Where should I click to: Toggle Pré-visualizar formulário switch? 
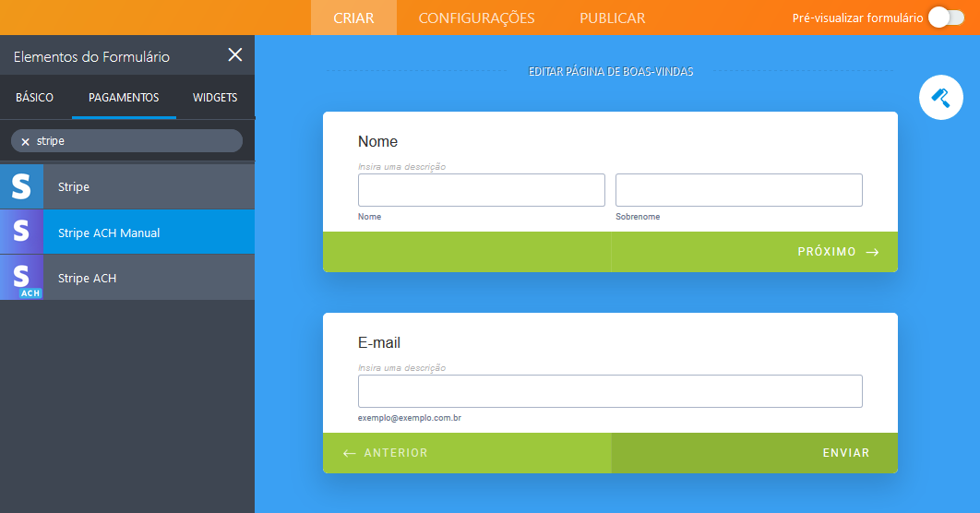[x=946, y=18]
